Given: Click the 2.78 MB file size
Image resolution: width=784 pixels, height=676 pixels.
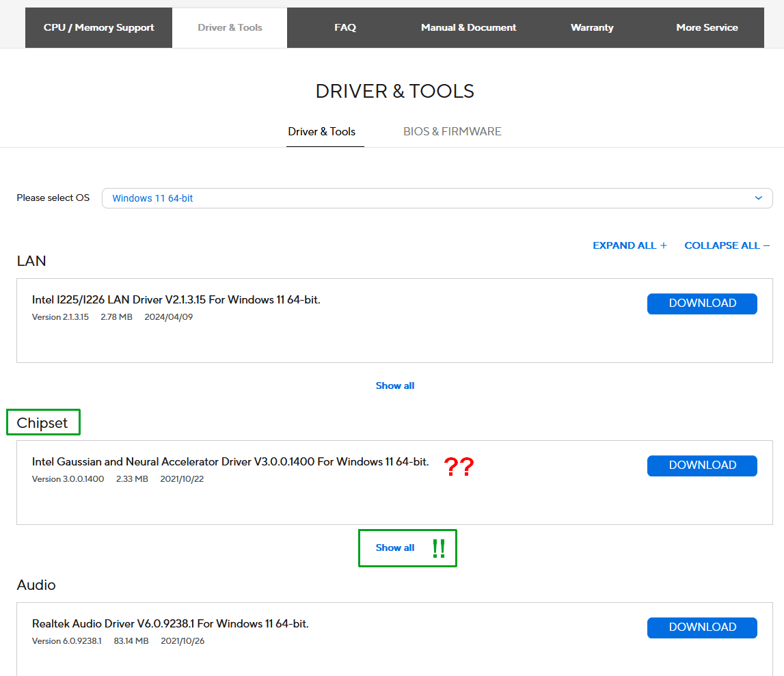Looking at the screenshot, I should pos(116,317).
